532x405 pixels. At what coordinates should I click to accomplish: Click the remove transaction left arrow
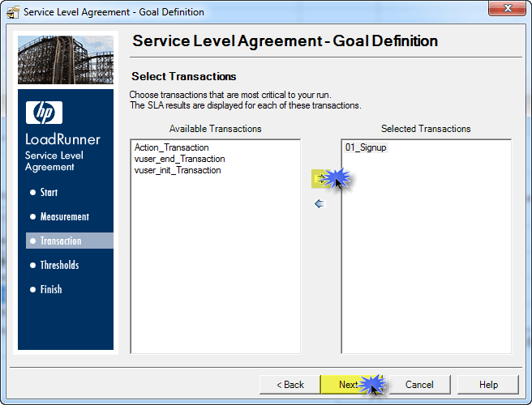click(x=320, y=204)
